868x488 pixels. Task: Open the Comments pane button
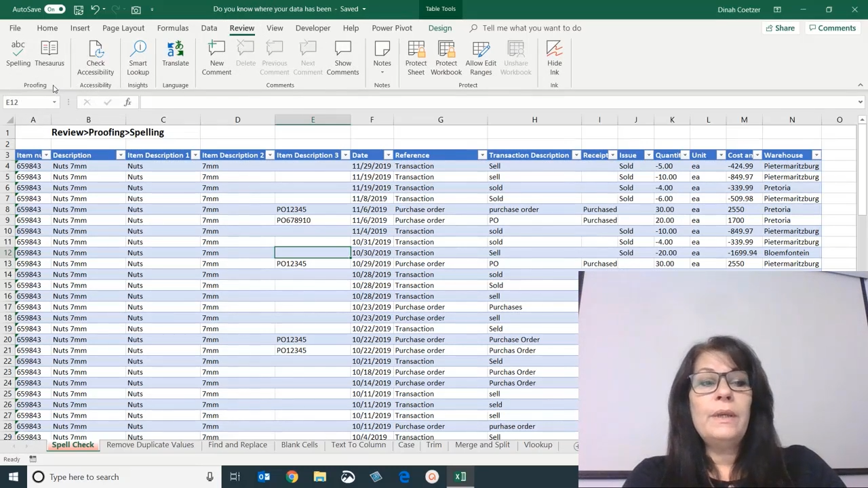[832, 28]
